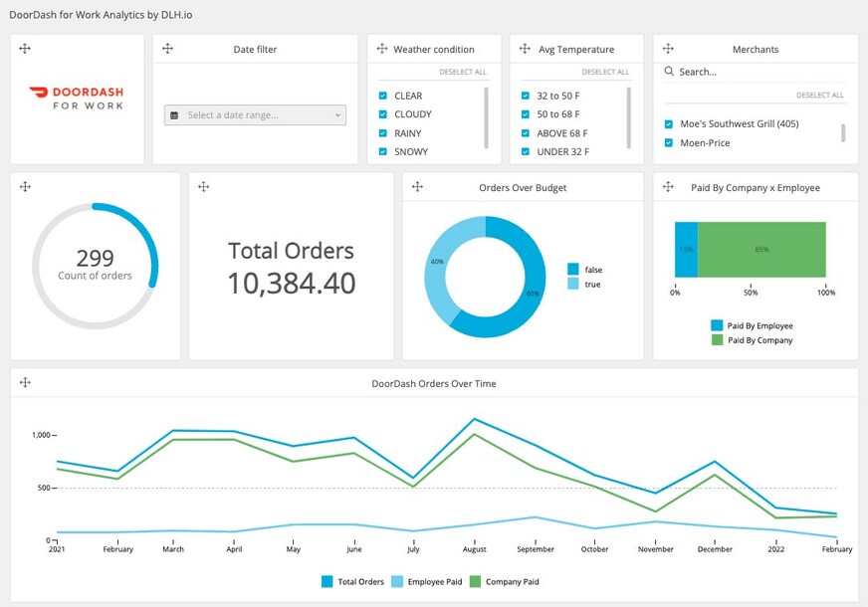The width and height of the screenshot is (868, 607).
Task: Uncheck the Moen-Price merchant checkbox
Action: coord(669,142)
